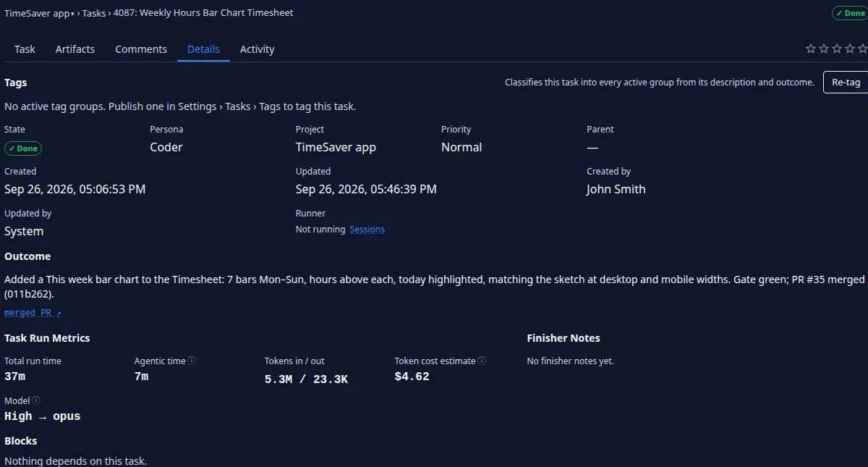
Task: Click the Re-tag button
Action: pos(846,83)
